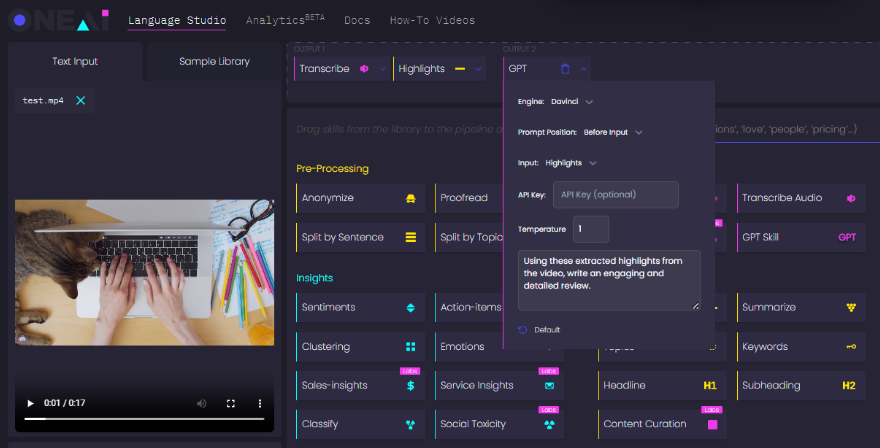Add the Action-items skill
Viewport: 880px width, 448px height.
[469, 307]
